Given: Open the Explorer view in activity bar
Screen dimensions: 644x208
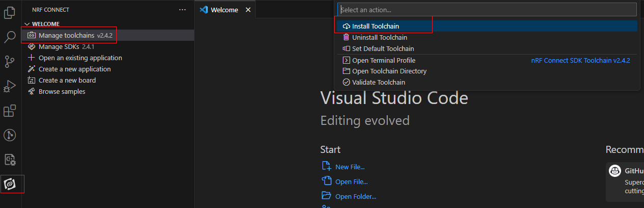Looking at the screenshot, I should (x=10, y=12).
